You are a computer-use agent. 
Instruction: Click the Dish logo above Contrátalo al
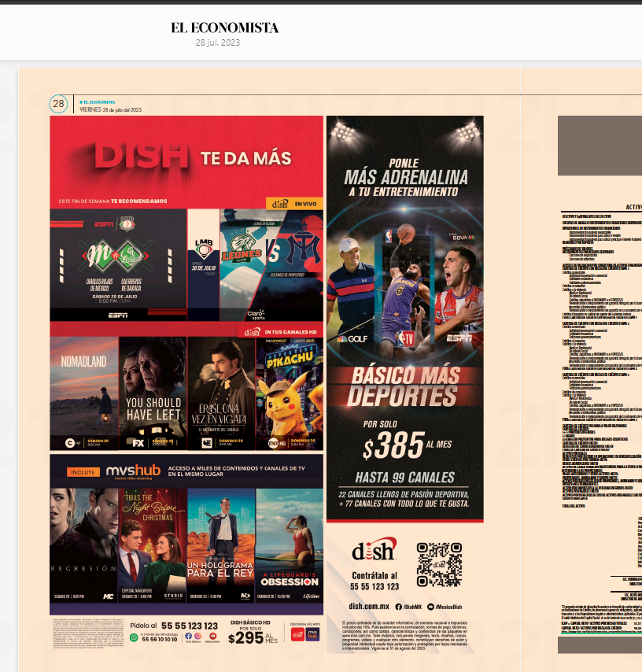[x=374, y=551]
